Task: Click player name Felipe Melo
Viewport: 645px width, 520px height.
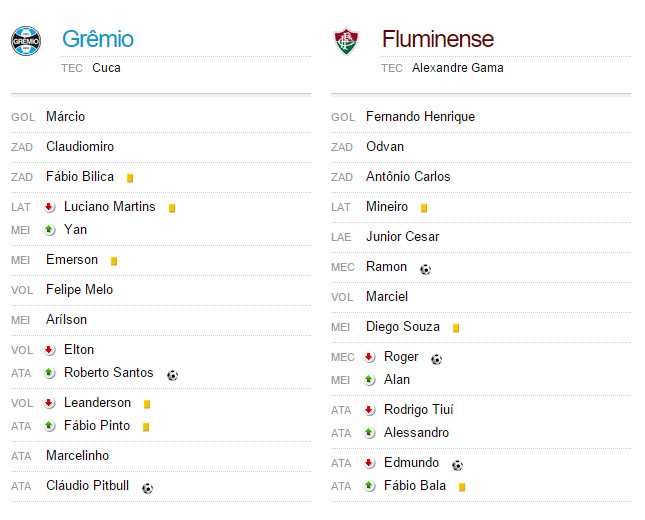Action: pyautogui.click(x=79, y=290)
